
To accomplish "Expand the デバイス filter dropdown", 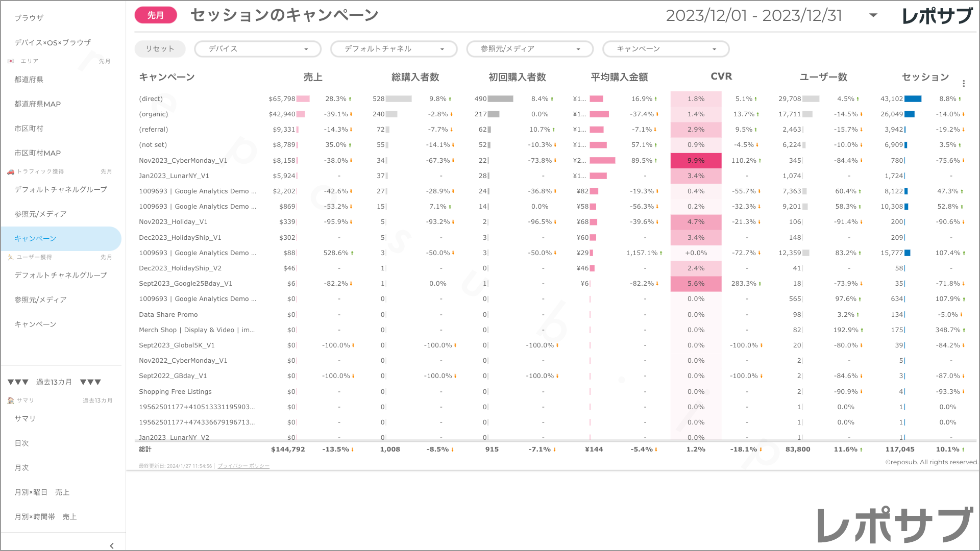I will [x=258, y=49].
